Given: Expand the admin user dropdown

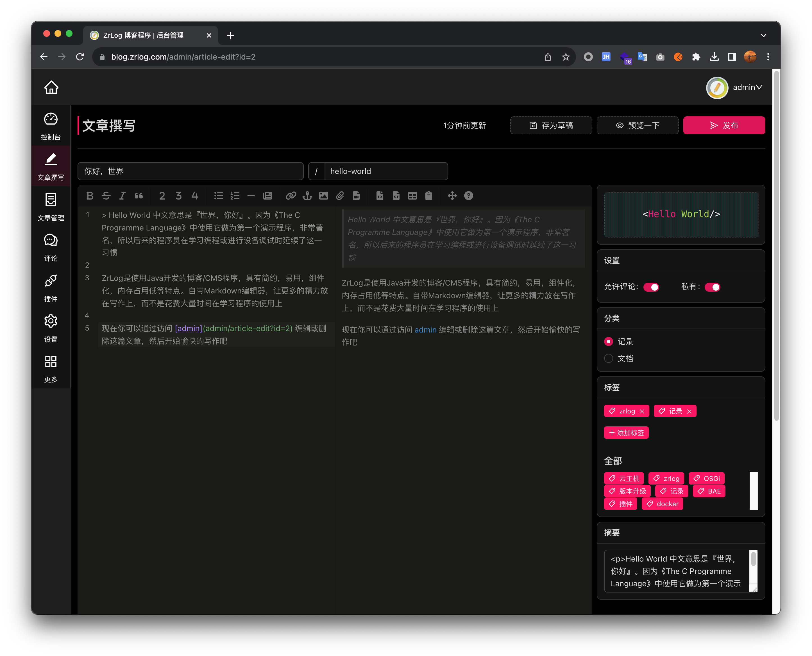Looking at the screenshot, I should click(734, 88).
